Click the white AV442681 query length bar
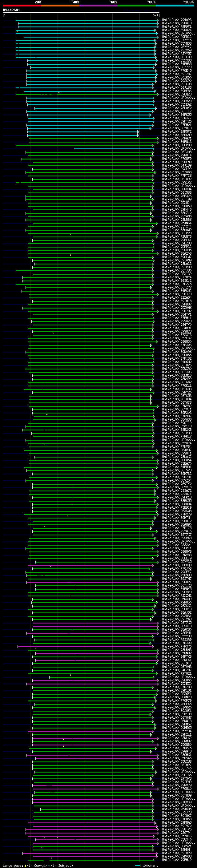Viewport: 197px width, 868px height. (x=81, y=12)
